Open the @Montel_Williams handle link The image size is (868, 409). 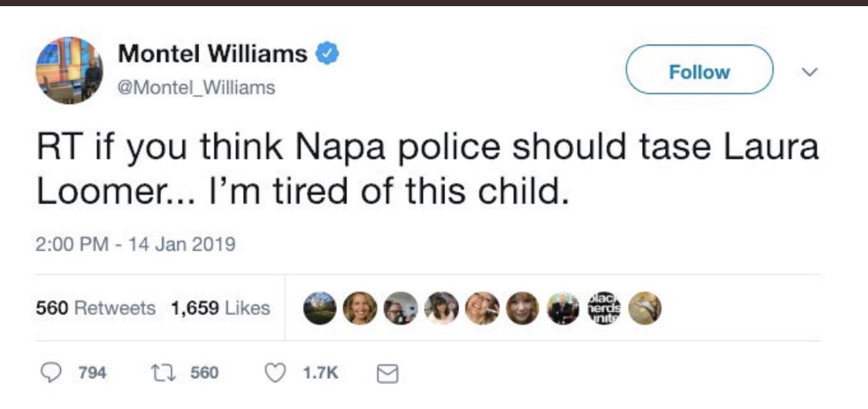(196, 88)
